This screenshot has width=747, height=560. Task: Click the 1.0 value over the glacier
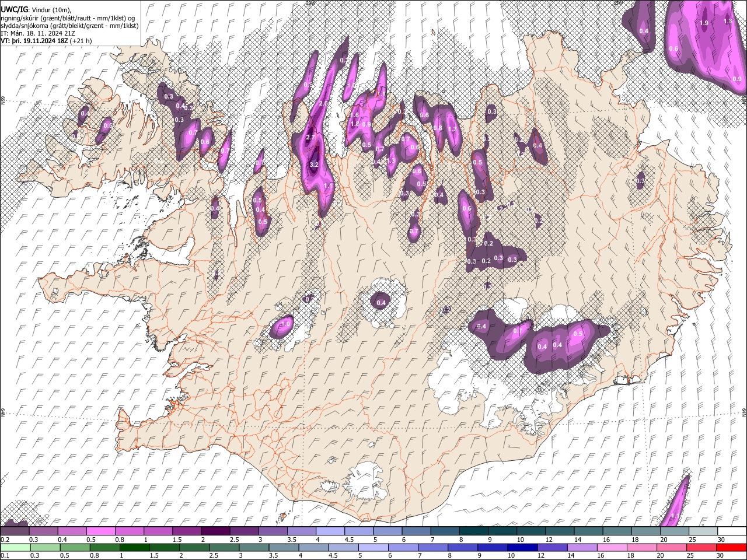point(286,324)
